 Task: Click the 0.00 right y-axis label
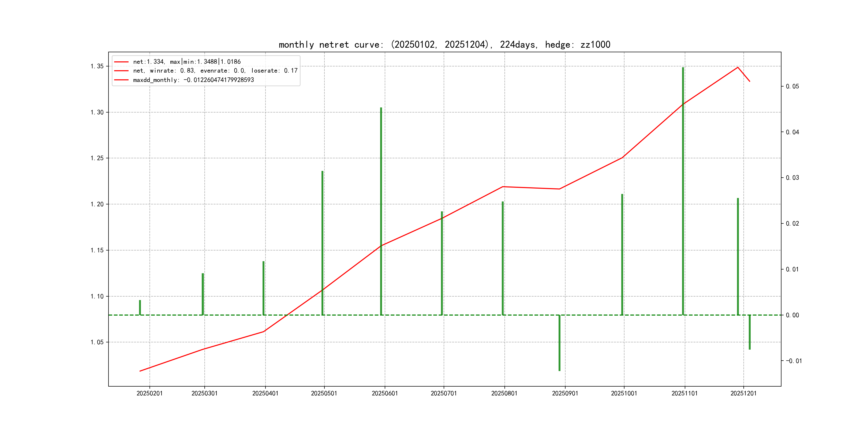[x=792, y=315]
